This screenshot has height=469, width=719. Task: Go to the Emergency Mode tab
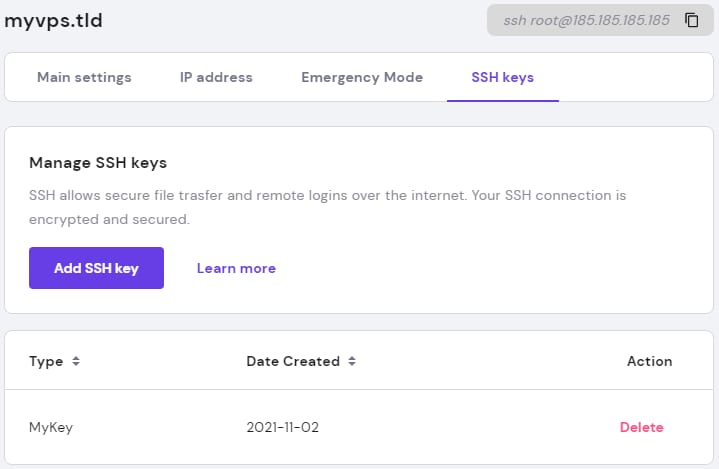click(x=362, y=77)
